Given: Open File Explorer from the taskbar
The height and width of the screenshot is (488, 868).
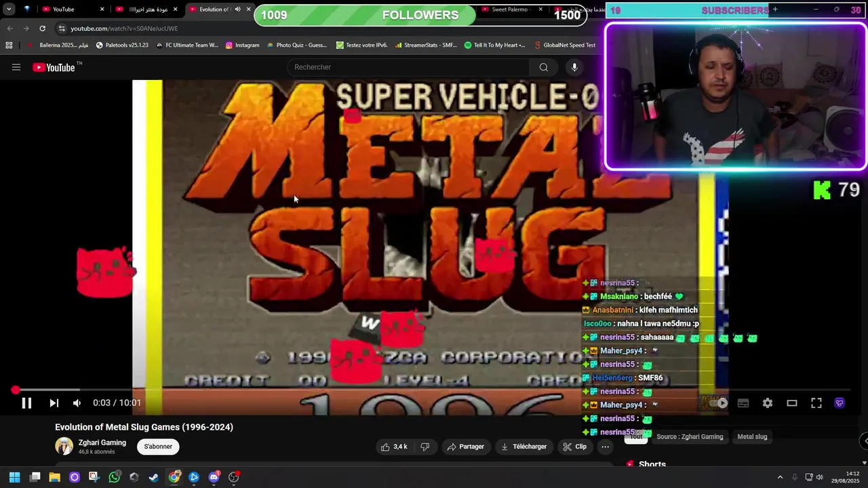Looking at the screenshot, I should pyautogui.click(x=54, y=477).
